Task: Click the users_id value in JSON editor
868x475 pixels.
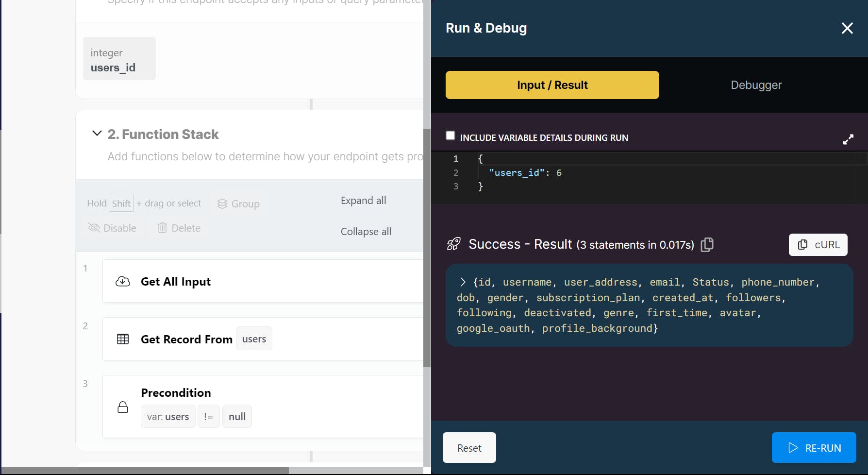Action: click(x=559, y=173)
